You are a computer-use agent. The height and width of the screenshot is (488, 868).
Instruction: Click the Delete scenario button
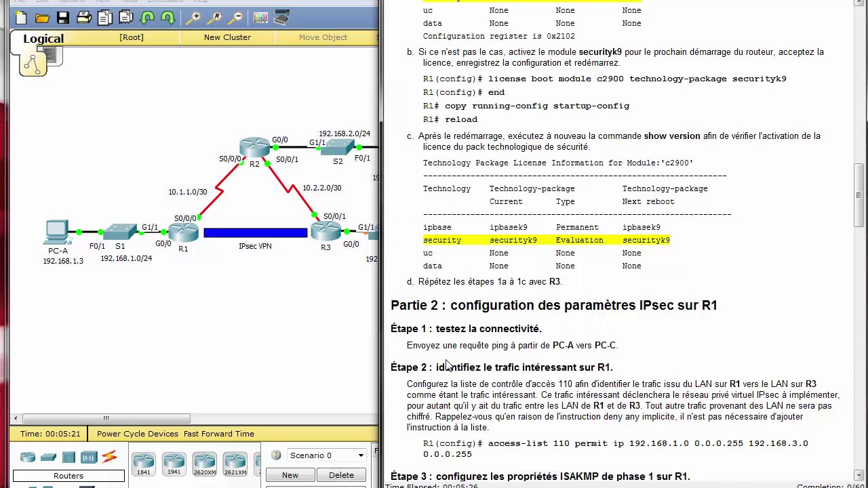[x=341, y=475]
